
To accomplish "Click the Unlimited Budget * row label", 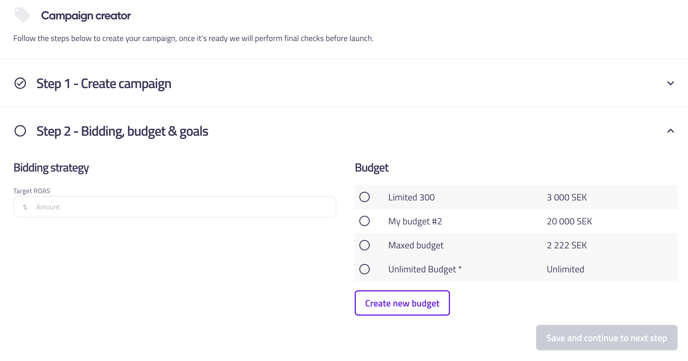I will (425, 269).
